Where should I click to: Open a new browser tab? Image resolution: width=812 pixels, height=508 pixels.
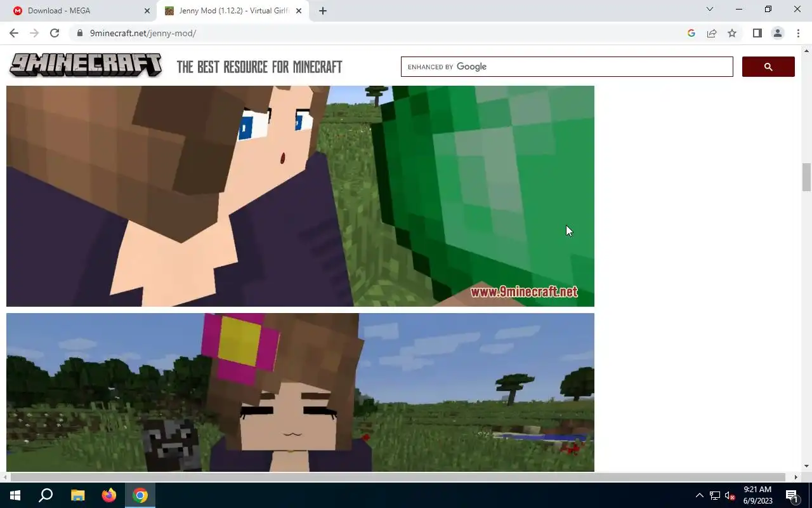pyautogui.click(x=323, y=11)
